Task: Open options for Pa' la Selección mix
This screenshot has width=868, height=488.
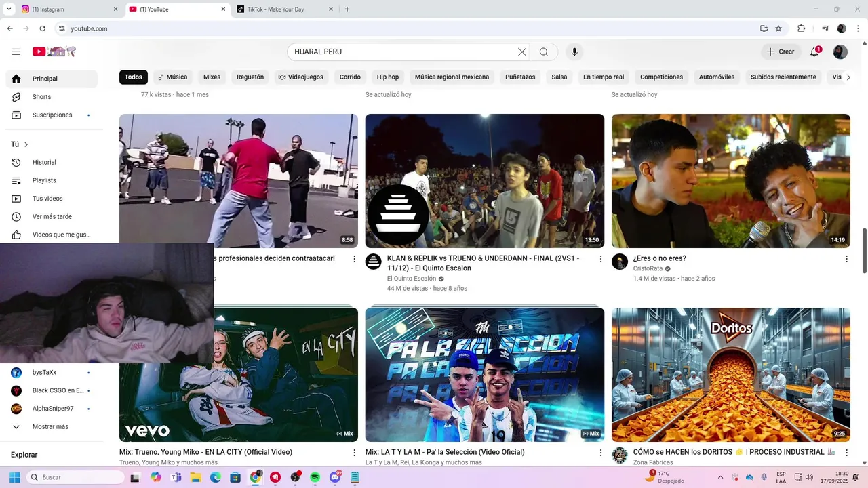Action: [x=600, y=453]
